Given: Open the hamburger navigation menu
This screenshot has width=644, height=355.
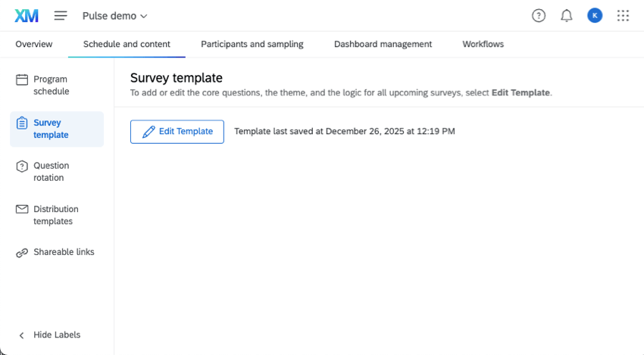Looking at the screenshot, I should [61, 16].
